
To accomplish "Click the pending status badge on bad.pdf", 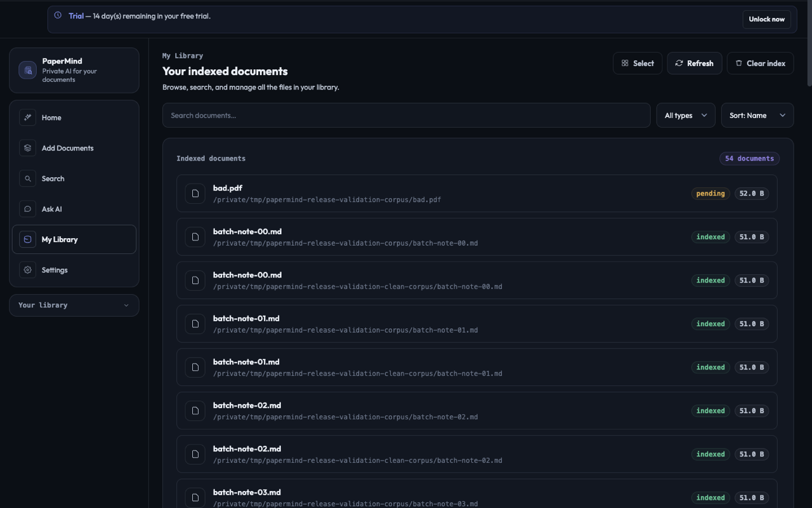I will click(x=710, y=194).
